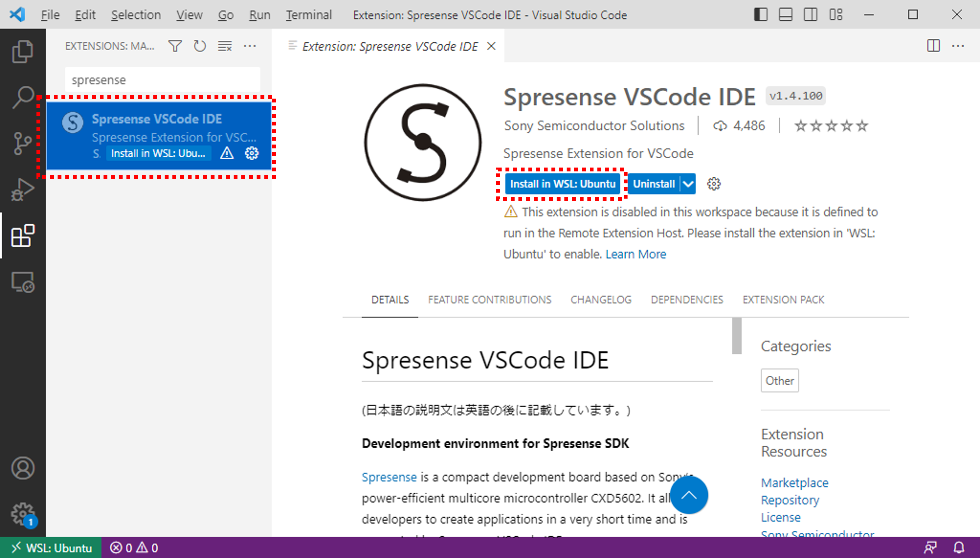Viewport: 980px width, 558px height.
Task: Open the Selection menu
Action: 136,14
